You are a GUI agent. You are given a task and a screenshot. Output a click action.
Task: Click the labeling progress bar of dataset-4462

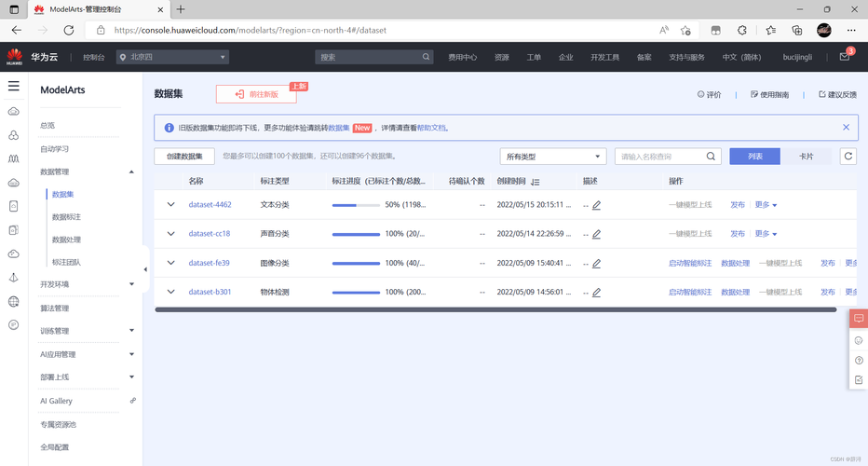(356, 205)
